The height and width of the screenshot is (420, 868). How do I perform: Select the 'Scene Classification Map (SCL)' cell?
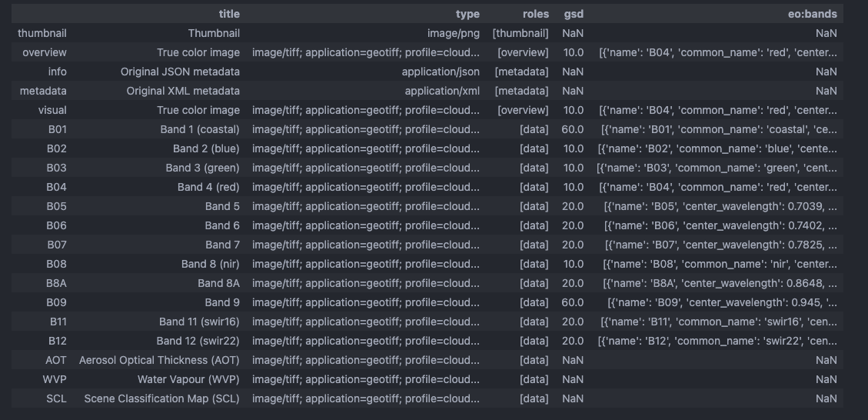coord(161,398)
